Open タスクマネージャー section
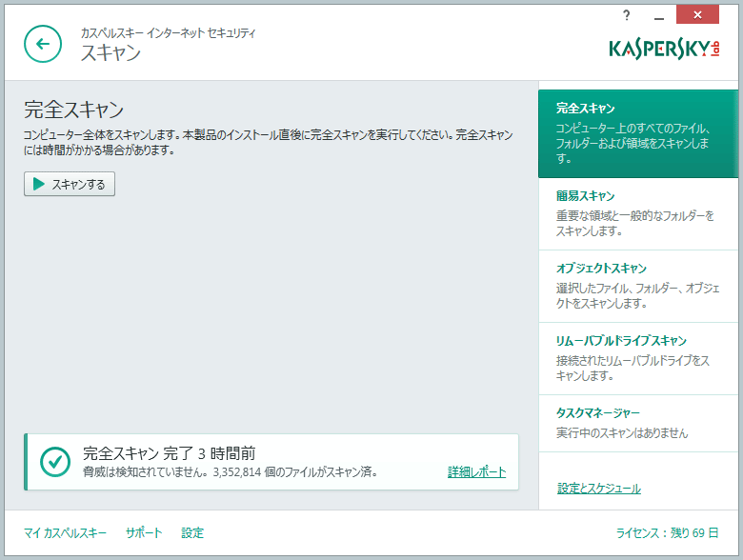The height and width of the screenshot is (560, 743). click(638, 423)
